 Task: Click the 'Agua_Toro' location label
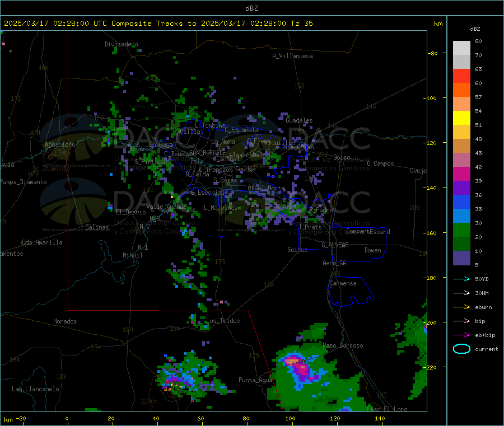point(60,144)
